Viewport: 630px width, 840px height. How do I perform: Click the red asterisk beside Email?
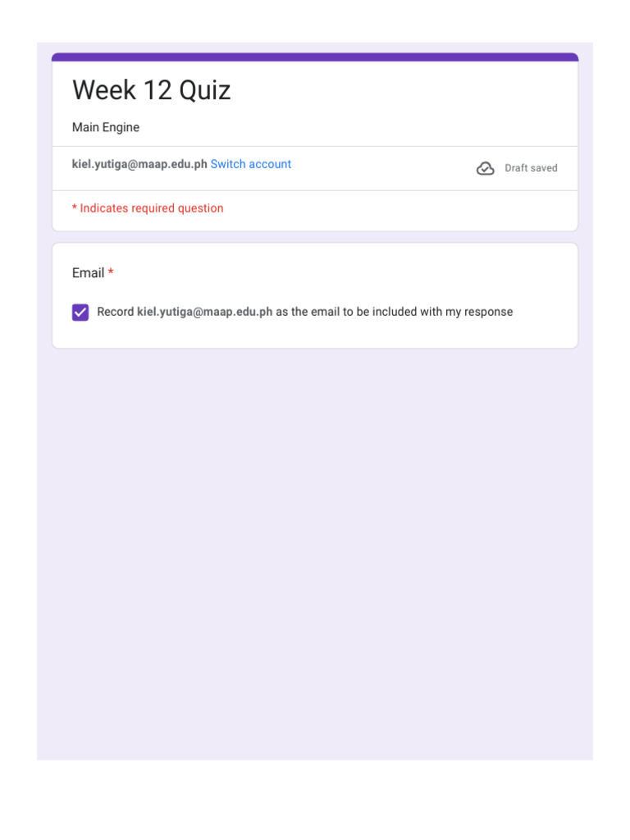[111, 272]
